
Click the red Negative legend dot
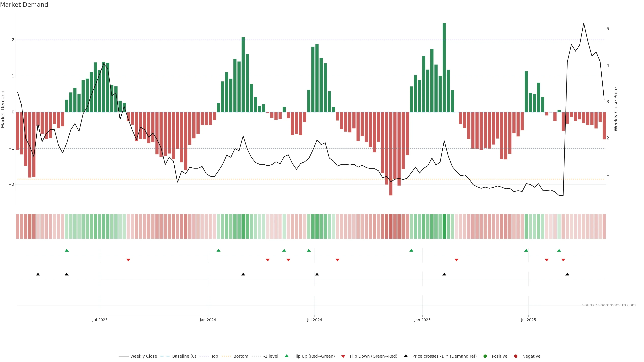(x=516, y=356)
